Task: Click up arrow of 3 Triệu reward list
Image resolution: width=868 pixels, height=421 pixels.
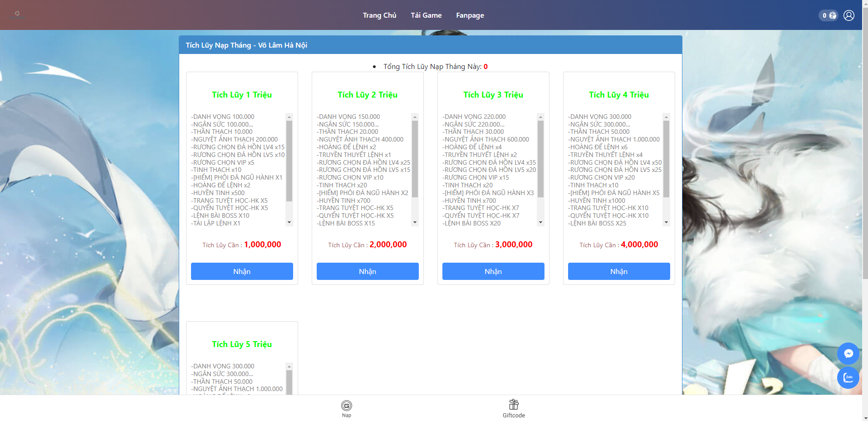Action: point(540,117)
